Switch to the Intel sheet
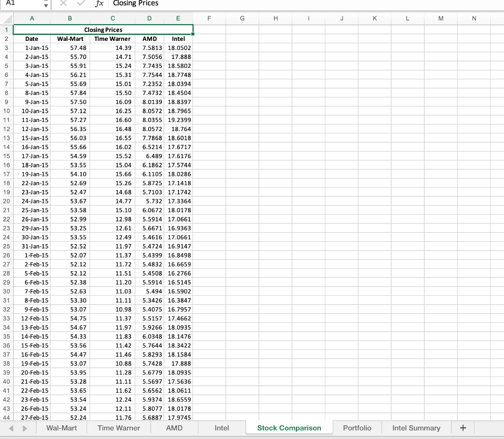This screenshot has width=504, height=439. (221, 428)
